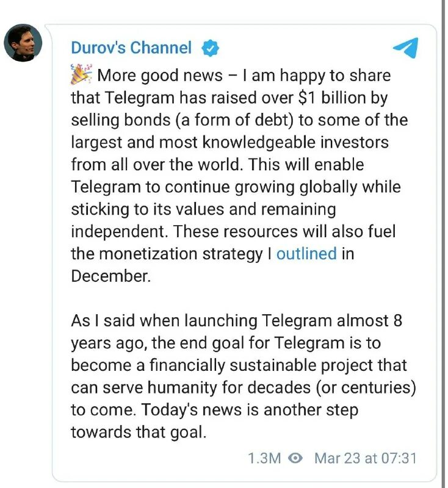Click the 1.3M view count
This screenshot has width=448, height=488.
264,458
